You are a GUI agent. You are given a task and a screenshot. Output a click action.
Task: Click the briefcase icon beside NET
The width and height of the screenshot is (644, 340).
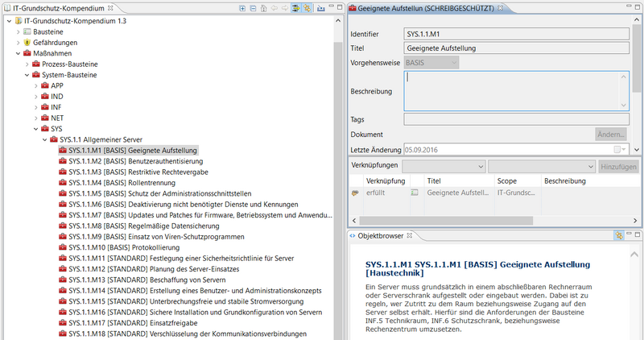click(x=45, y=118)
